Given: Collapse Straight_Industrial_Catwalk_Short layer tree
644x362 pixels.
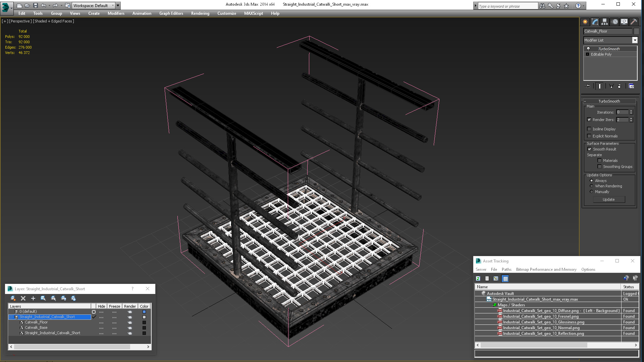Looking at the screenshot, I should click(11, 317).
